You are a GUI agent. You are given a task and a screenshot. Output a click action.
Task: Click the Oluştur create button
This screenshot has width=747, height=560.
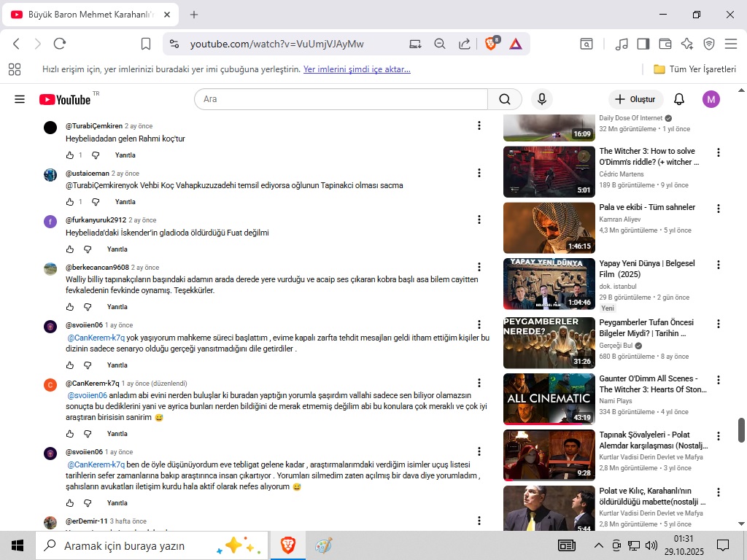(635, 99)
